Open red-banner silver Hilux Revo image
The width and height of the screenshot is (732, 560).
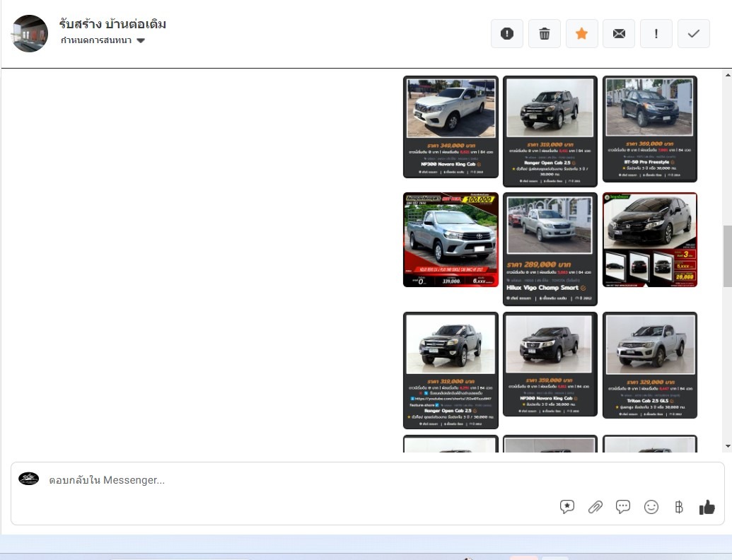[x=451, y=240]
